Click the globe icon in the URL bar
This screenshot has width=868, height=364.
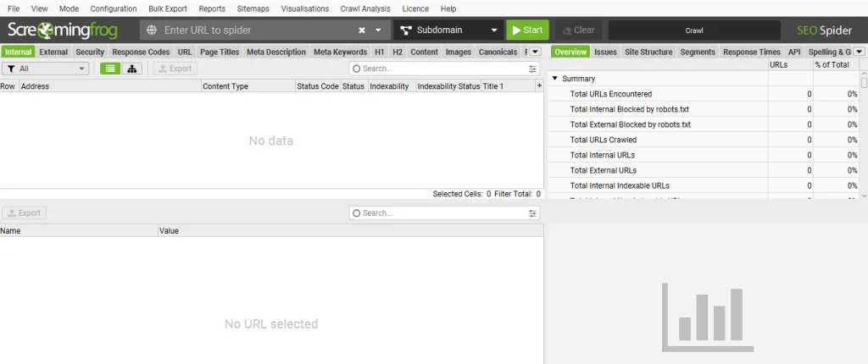tap(152, 30)
